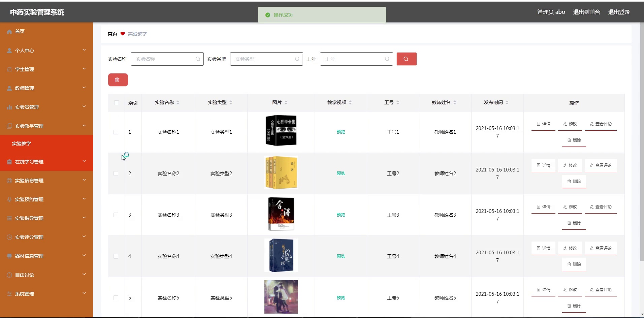Expand the 实验信息管理 menu chevron
This screenshot has width=644, height=318.
pyautogui.click(x=84, y=180)
